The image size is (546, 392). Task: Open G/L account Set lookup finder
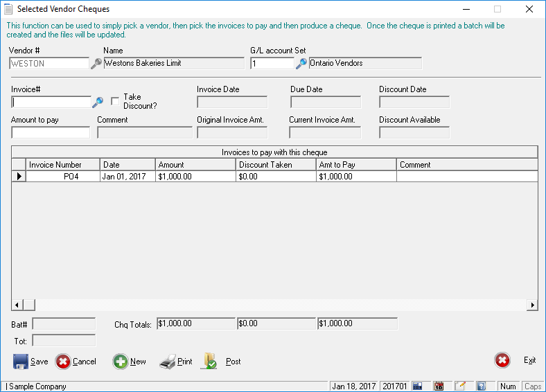coord(301,63)
